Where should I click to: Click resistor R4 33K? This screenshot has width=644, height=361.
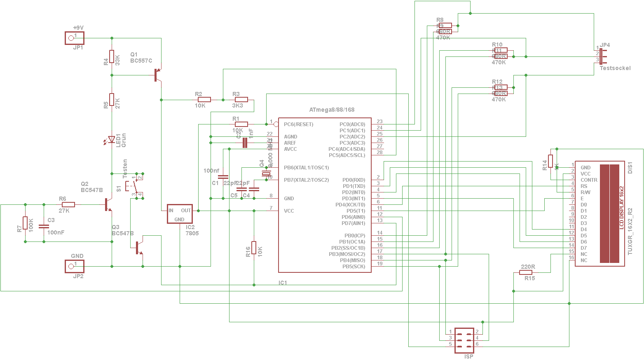pyautogui.click(x=112, y=56)
